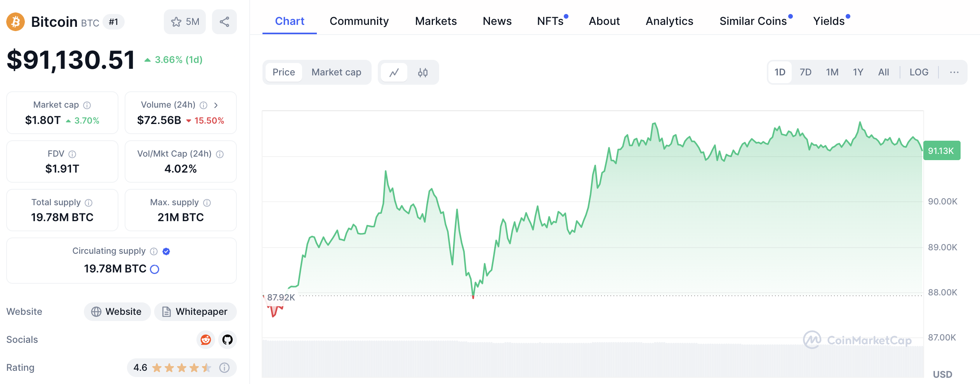The image size is (980, 384).
Task: Open the NFTs tab
Action: pyautogui.click(x=551, y=21)
